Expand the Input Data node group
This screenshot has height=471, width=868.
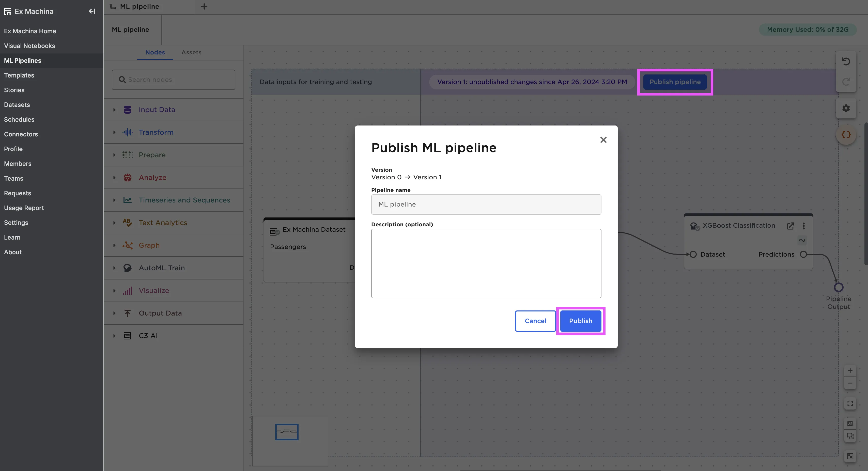(114, 109)
